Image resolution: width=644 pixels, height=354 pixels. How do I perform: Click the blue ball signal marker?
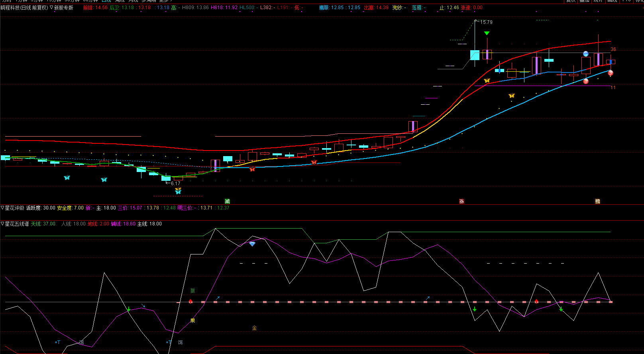[586, 54]
